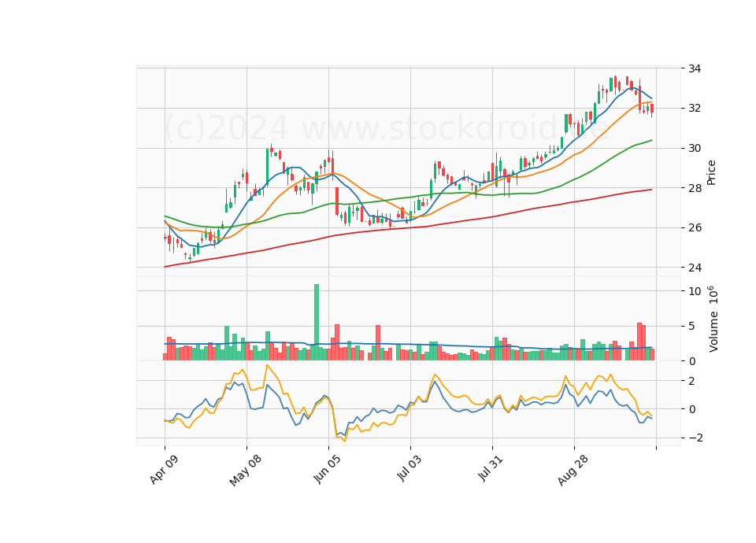Screen dimensions: 756x543
Task: Select the 30 price axis tick
Action: pyautogui.click(x=695, y=148)
